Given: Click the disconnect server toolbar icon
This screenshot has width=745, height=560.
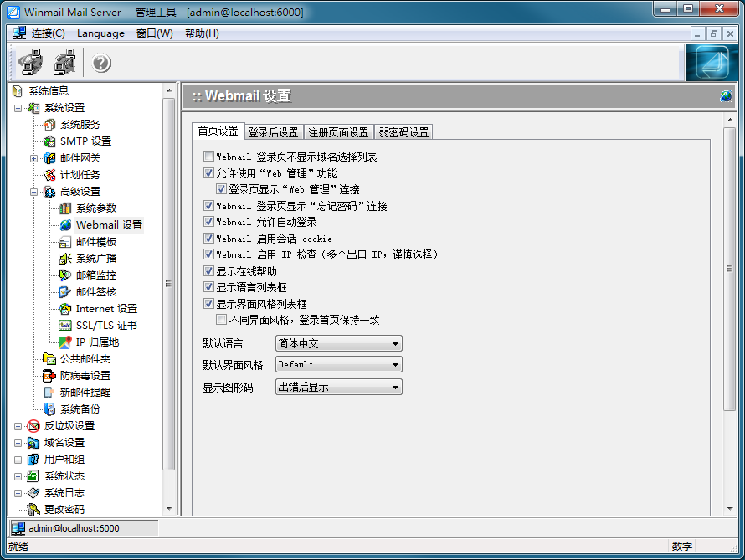Looking at the screenshot, I should (64, 62).
